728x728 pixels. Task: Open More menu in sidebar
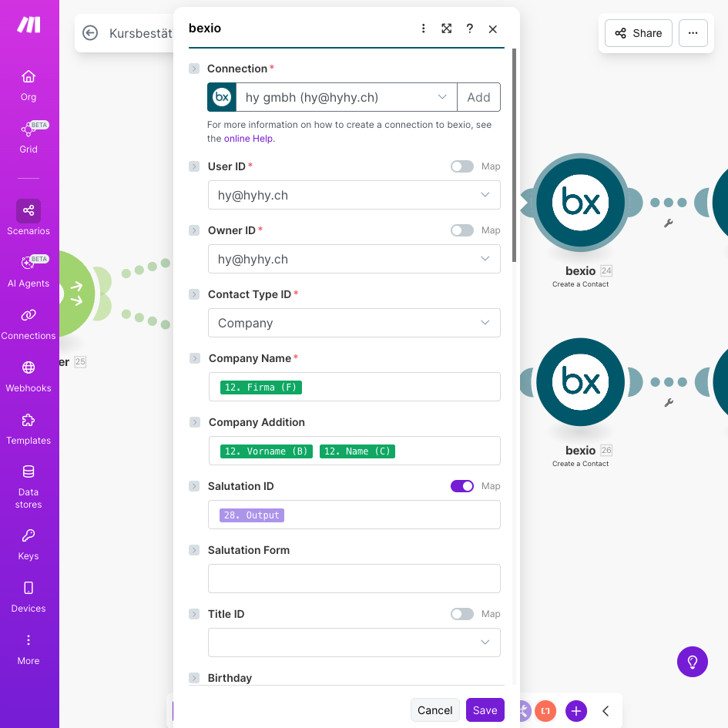point(29,650)
